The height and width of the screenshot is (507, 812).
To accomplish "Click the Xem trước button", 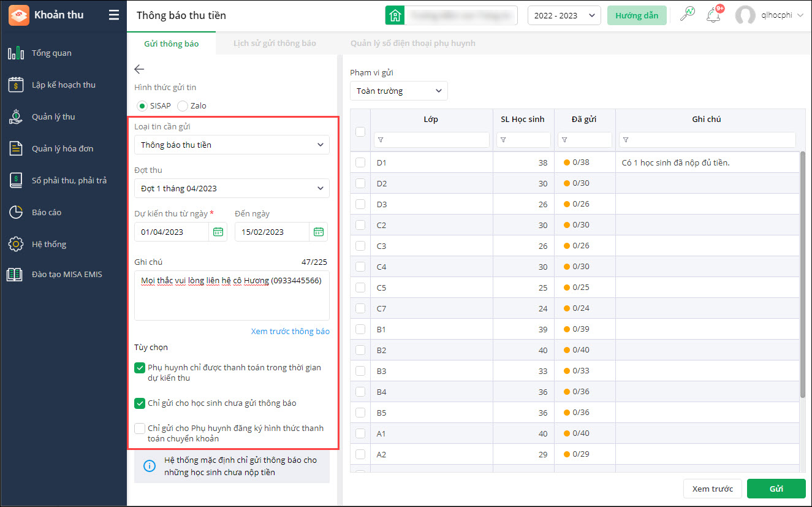I will pos(713,489).
